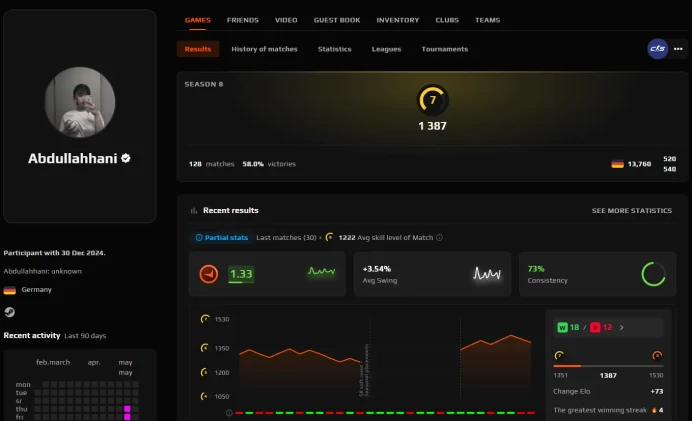Switch to the FRIENDS tab
This screenshot has height=421, width=692.
(242, 20)
